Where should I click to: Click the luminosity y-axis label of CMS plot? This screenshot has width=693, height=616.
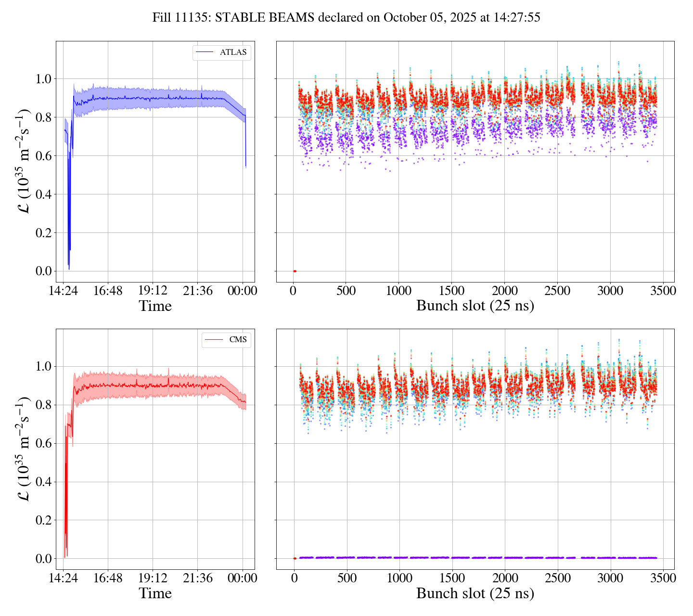(x=23, y=449)
